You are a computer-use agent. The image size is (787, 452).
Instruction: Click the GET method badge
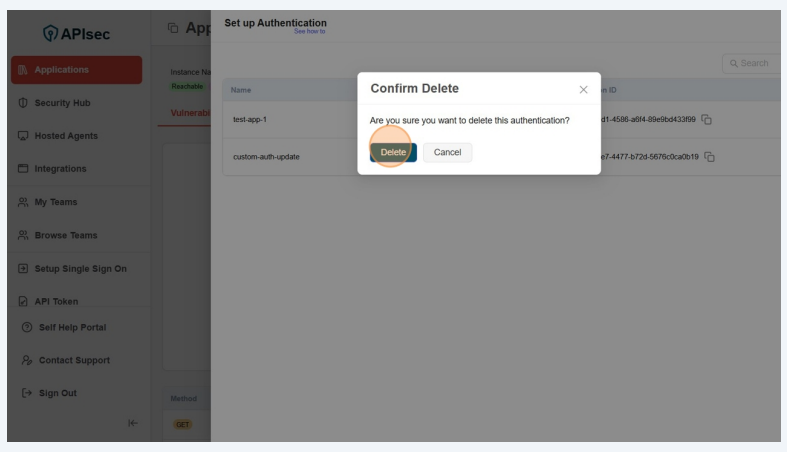pyautogui.click(x=183, y=425)
